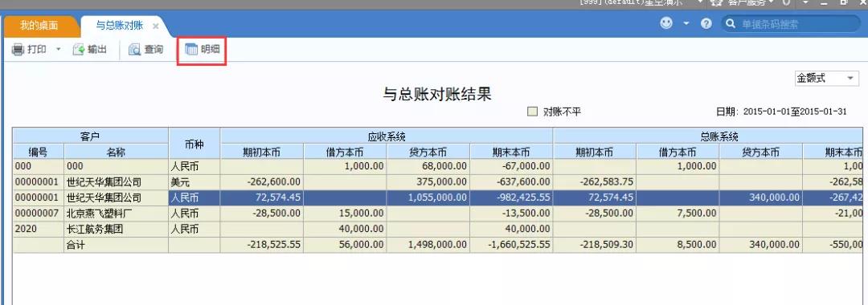The height and width of the screenshot is (305, 868).
Task: Select the 与总账对账 tab
Action: click(119, 26)
